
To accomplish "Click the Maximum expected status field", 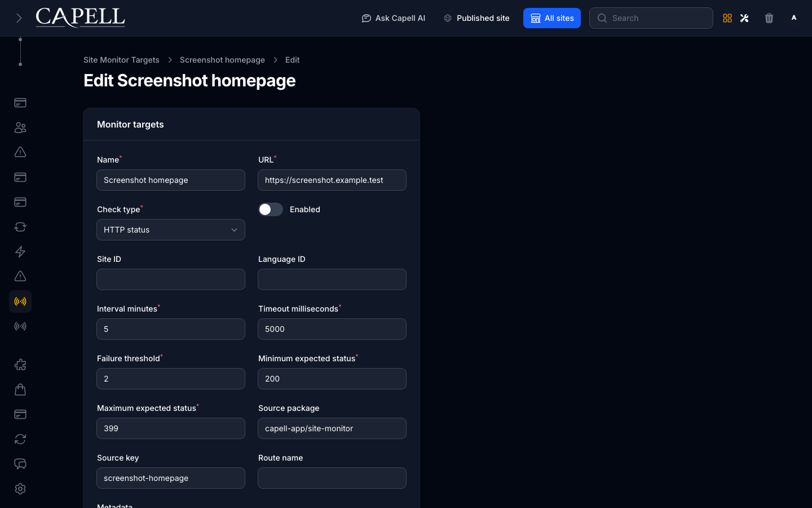I will point(171,428).
